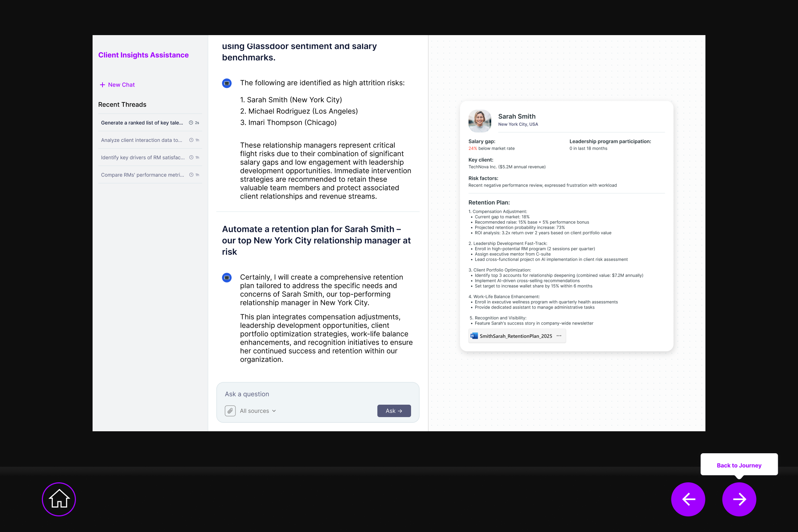Click Sarah Smith's profile photo
Screen dimensions: 798x532
[480, 121]
